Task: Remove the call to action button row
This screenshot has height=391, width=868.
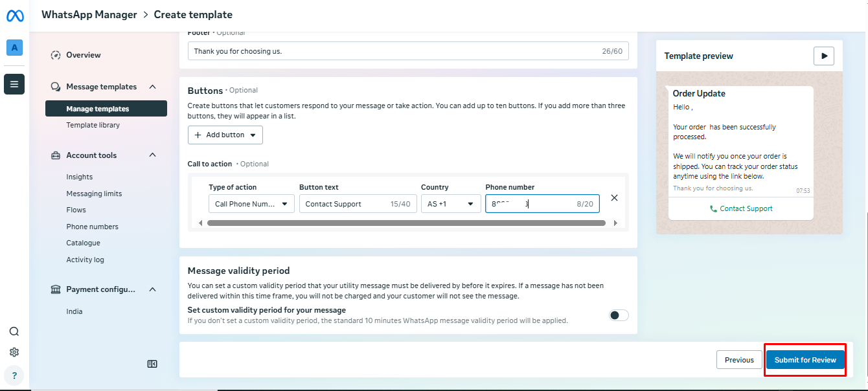Action: (x=614, y=198)
